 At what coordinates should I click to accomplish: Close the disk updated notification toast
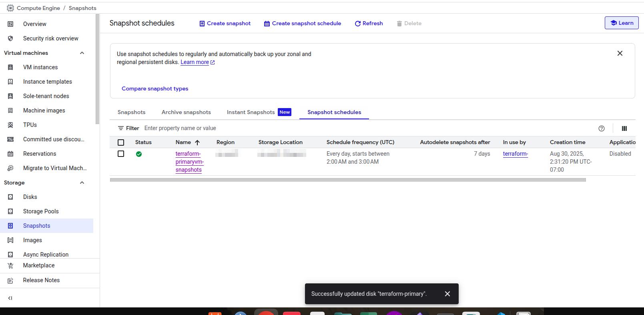pyautogui.click(x=447, y=294)
